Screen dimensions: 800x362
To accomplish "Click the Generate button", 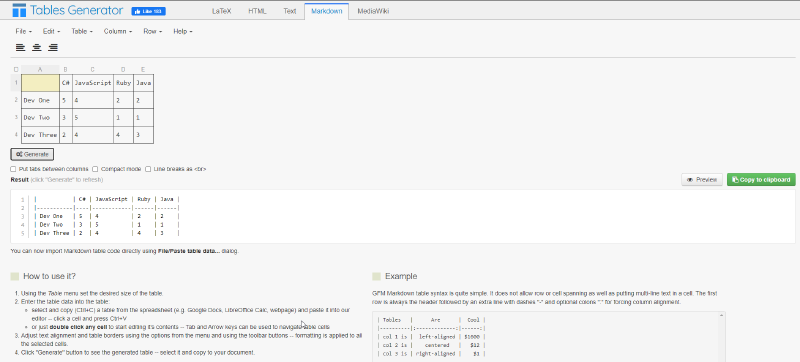I will click(32, 154).
